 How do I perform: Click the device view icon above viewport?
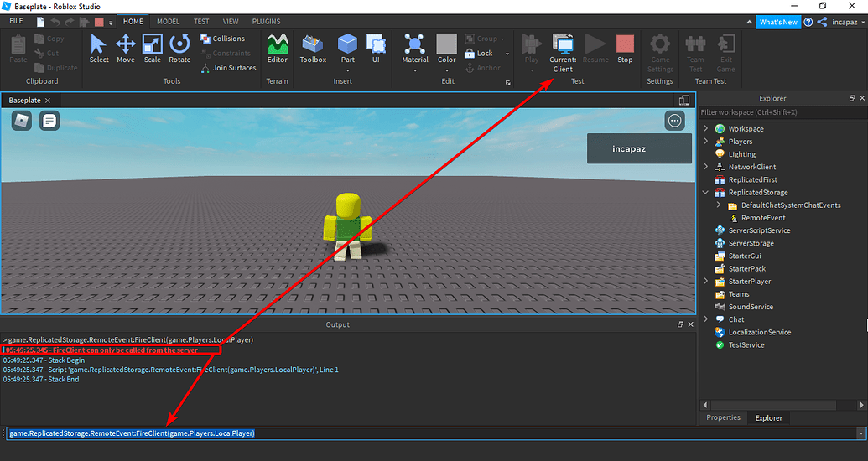(x=684, y=101)
